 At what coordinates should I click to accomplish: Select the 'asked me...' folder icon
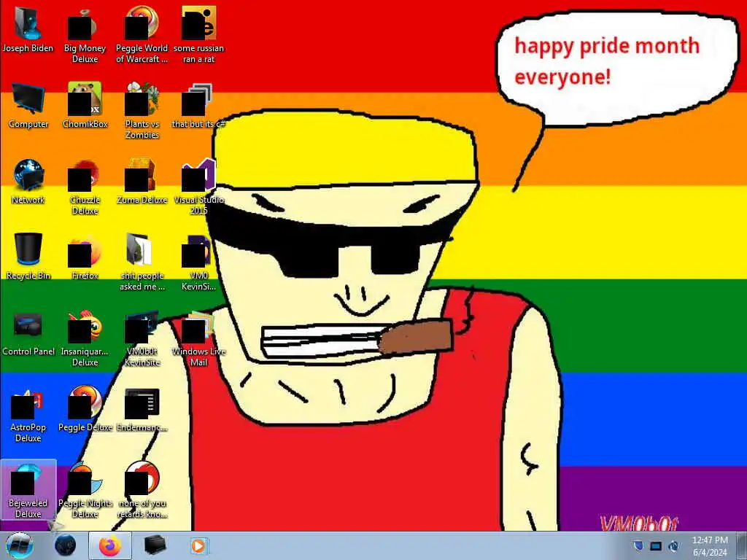coord(142,262)
